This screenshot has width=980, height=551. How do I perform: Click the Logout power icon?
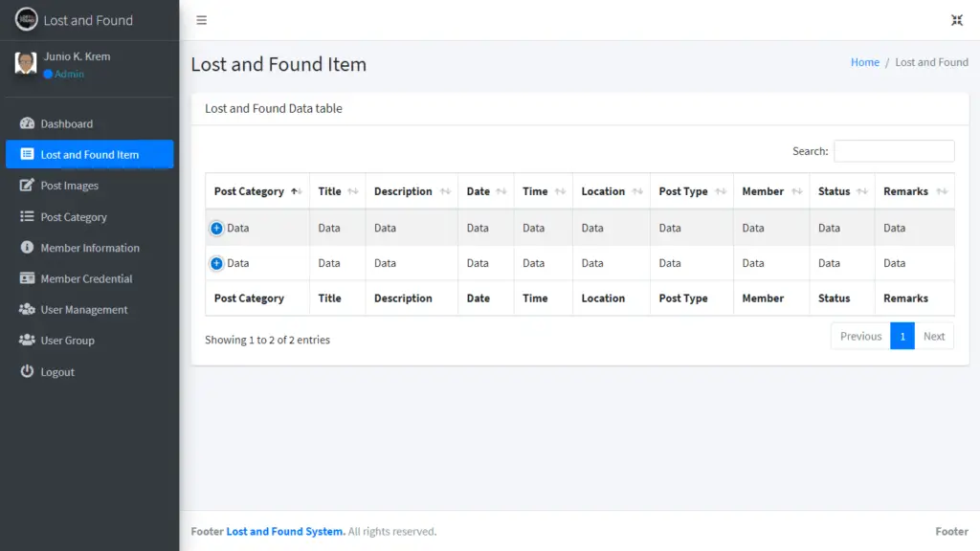[27, 371]
